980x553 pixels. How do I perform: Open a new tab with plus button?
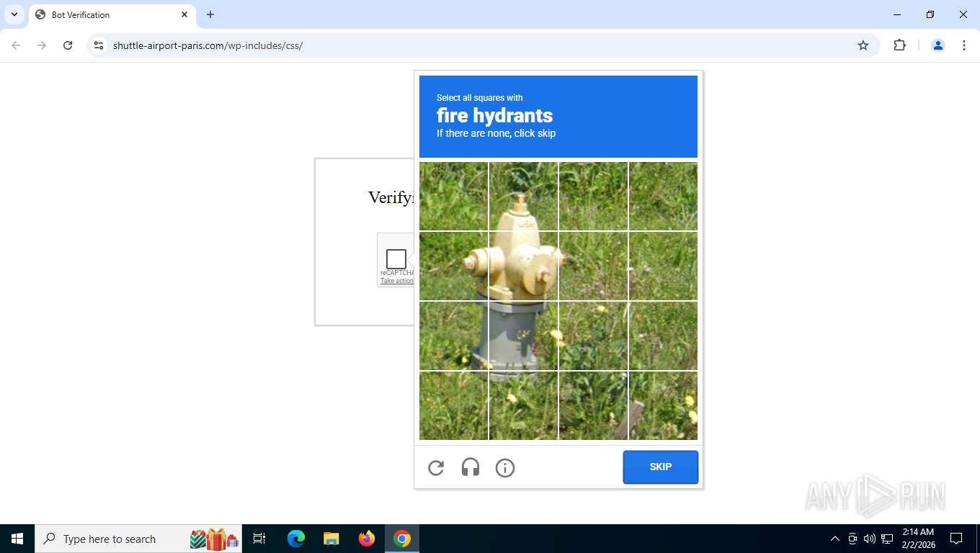coord(210,14)
